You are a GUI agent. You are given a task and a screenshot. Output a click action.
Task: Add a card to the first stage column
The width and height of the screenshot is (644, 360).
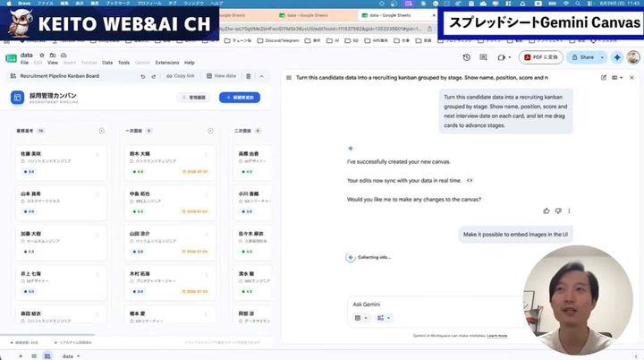point(101,131)
